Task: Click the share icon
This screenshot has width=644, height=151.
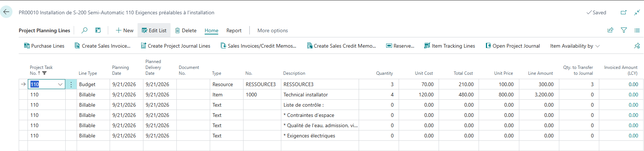Action: click(610, 30)
